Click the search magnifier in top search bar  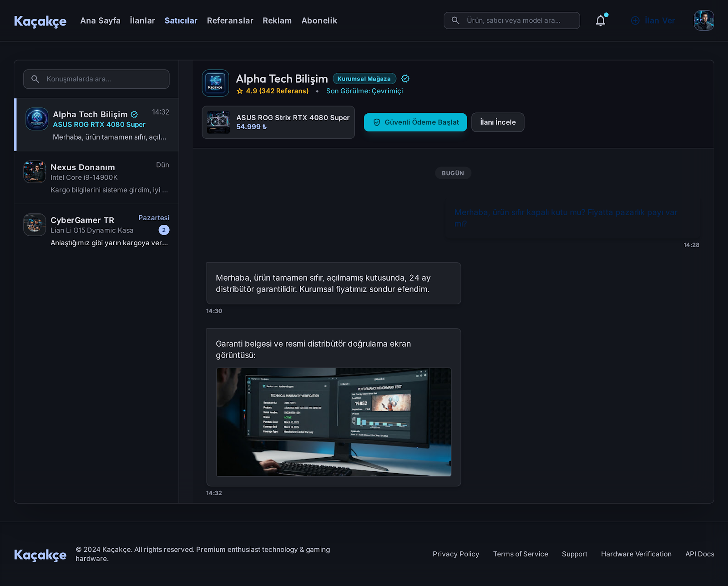455,20
